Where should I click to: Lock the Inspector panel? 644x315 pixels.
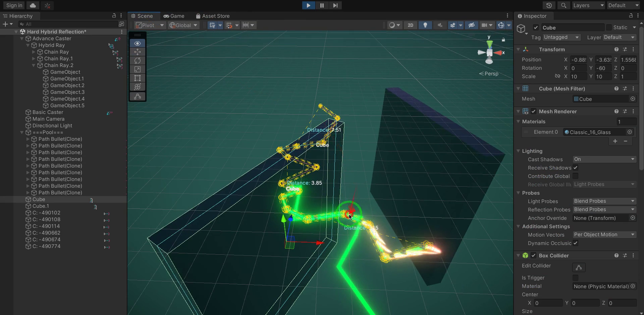click(x=631, y=15)
